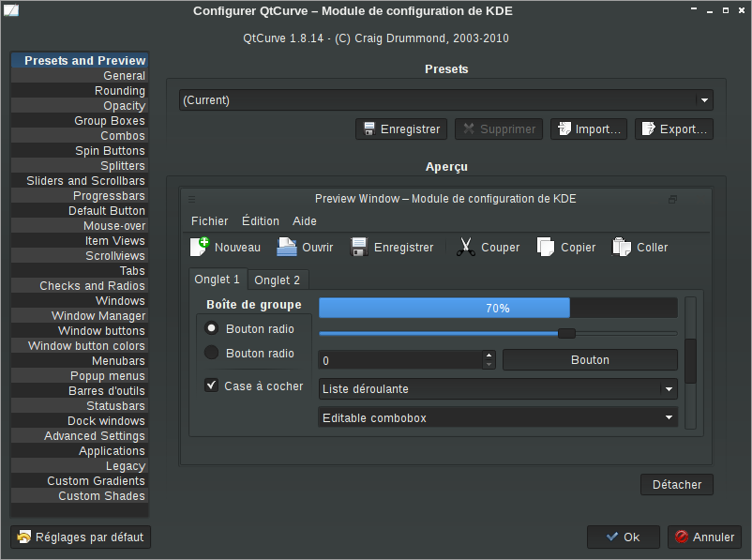Viewport: 752px width, 560px height.
Task: Click the Détacher button
Action: (677, 485)
